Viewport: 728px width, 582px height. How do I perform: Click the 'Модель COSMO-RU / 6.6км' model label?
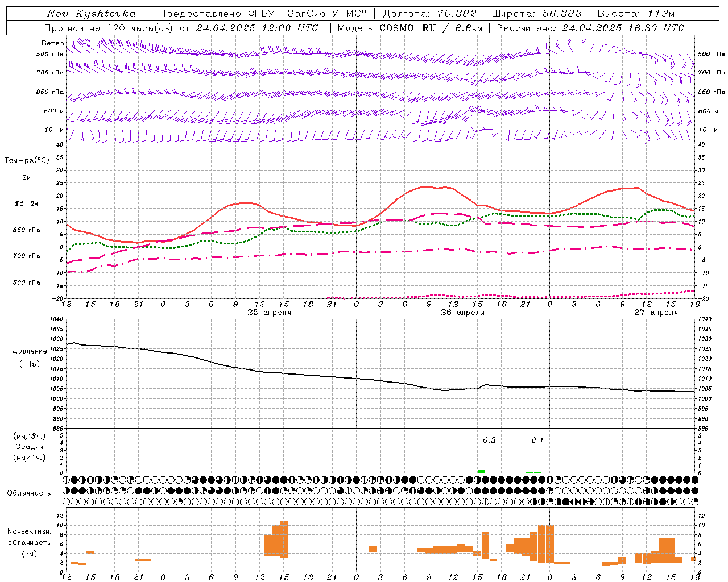pyautogui.click(x=410, y=28)
